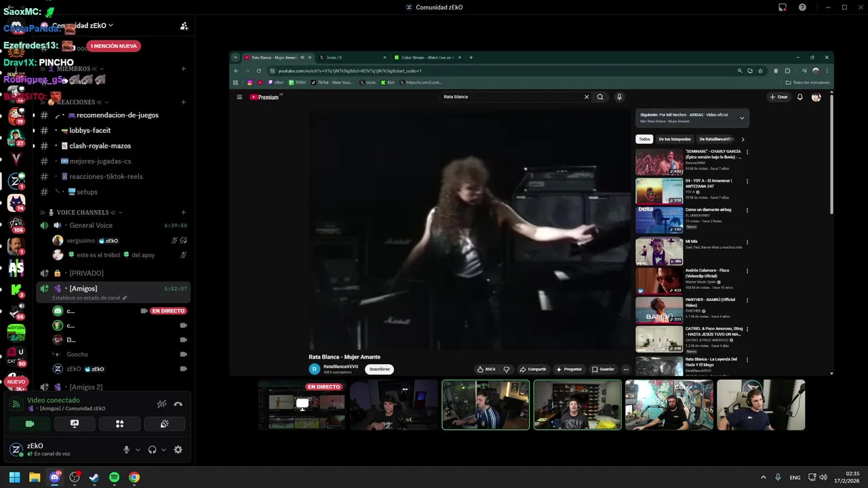The image size is (868, 488).
Task: Deafen with the headphones icon
Action: (x=153, y=449)
